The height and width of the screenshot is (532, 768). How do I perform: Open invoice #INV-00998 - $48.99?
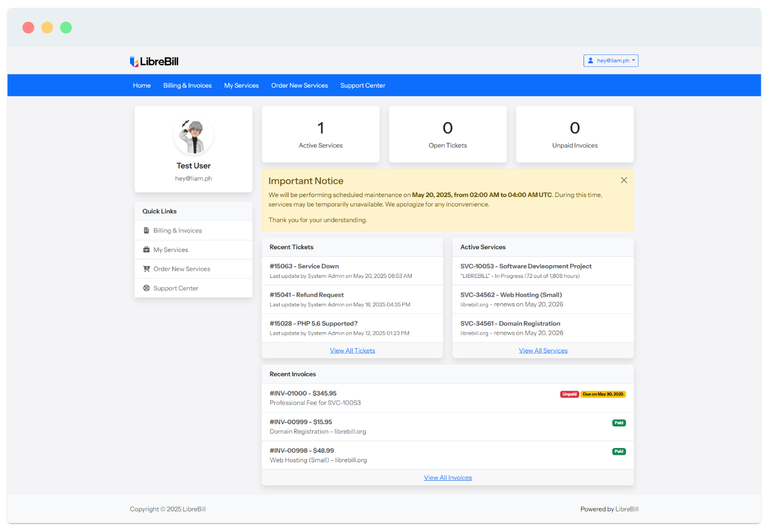point(448,455)
